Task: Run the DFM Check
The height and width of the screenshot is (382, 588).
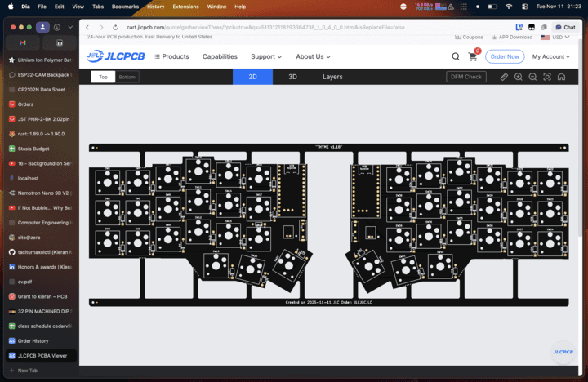Action: coord(466,77)
